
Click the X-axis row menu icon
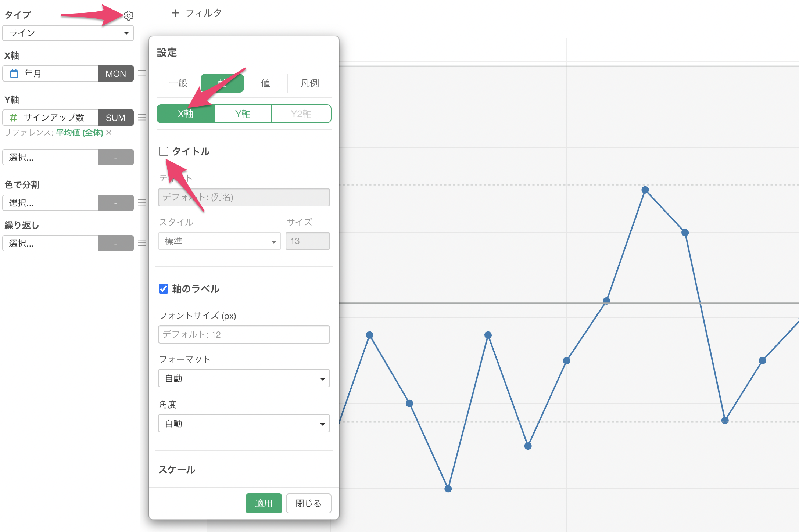point(142,73)
